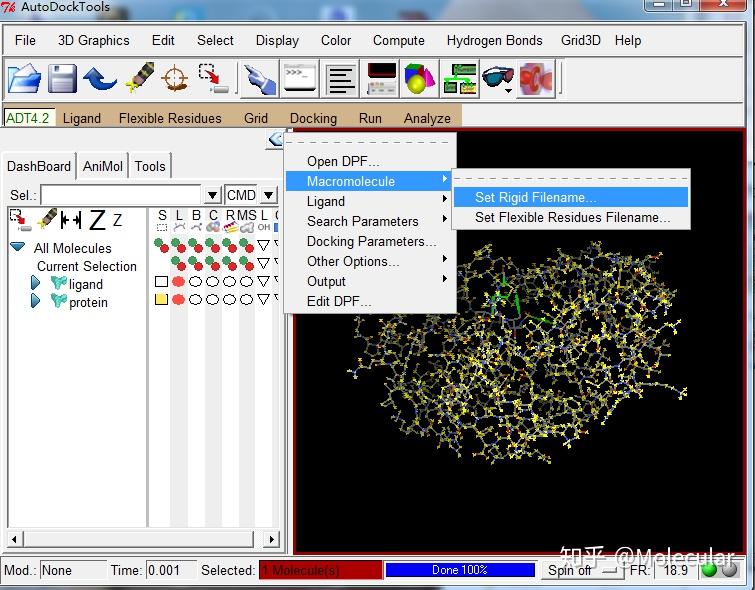
Task: Switch to the Tools tab
Action: pos(150,167)
